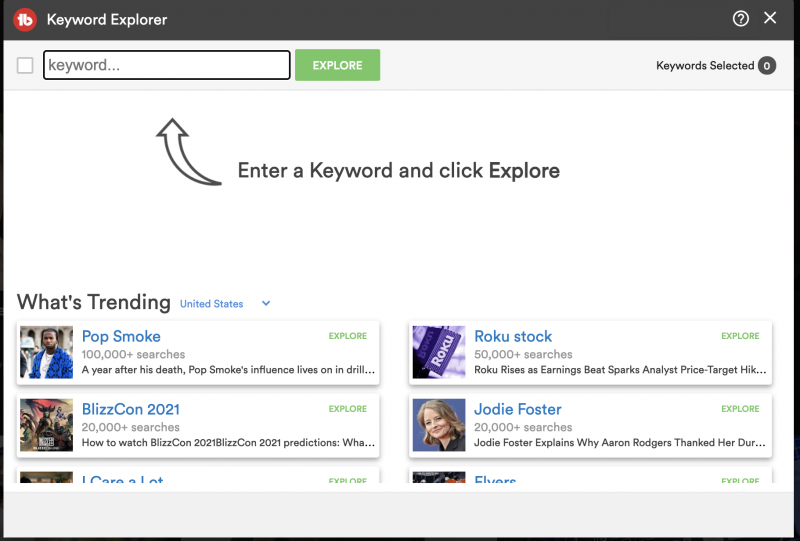Click the Roku stock thumbnail image
Screen dimensions: 800x541
point(439,352)
